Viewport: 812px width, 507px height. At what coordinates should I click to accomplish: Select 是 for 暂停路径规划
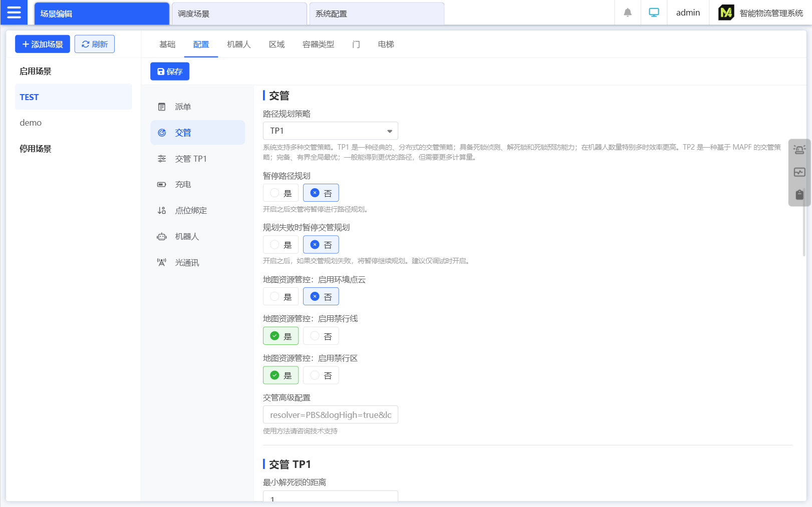point(281,193)
